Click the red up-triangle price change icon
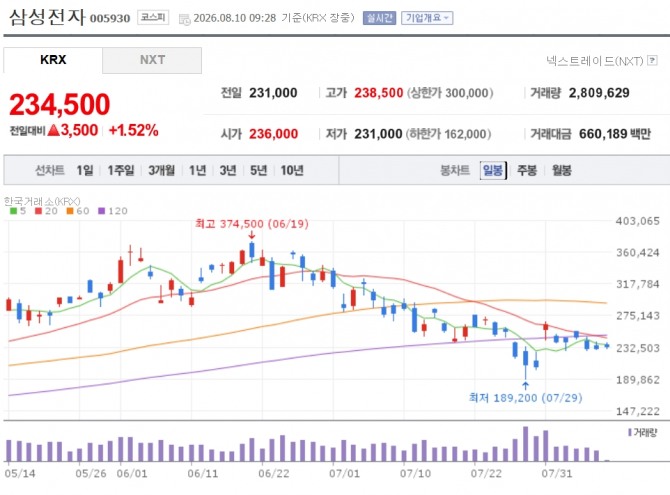 [53, 130]
